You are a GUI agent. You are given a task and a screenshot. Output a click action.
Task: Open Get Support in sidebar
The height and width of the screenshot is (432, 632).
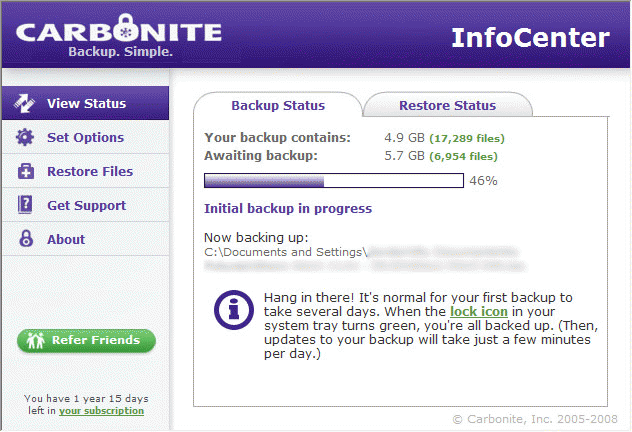tap(85, 205)
